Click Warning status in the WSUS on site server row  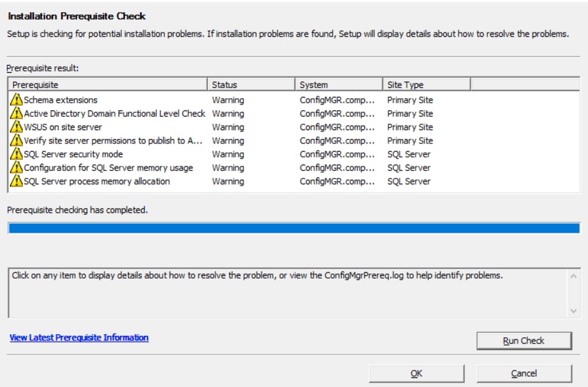point(228,127)
